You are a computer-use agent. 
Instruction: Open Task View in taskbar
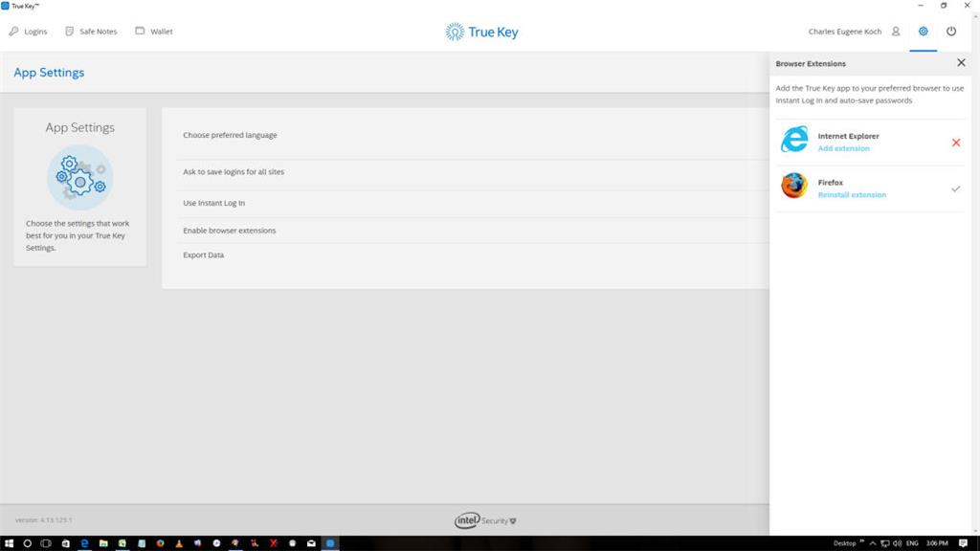[x=46, y=543]
